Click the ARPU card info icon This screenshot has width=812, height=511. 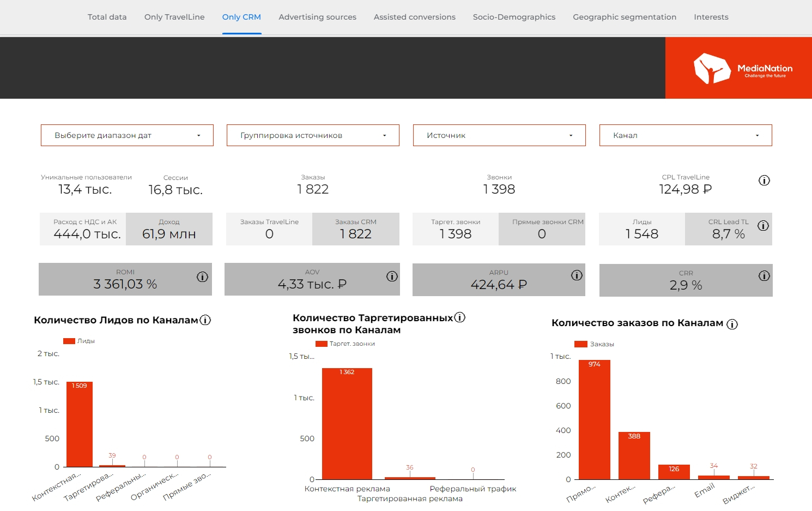tap(577, 275)
